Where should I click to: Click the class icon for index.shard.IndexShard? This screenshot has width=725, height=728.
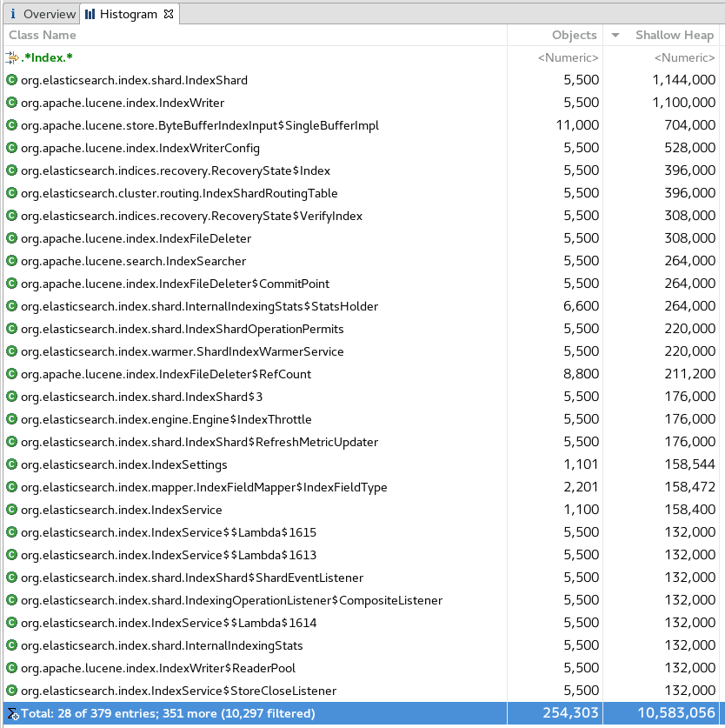click(11, 80)
